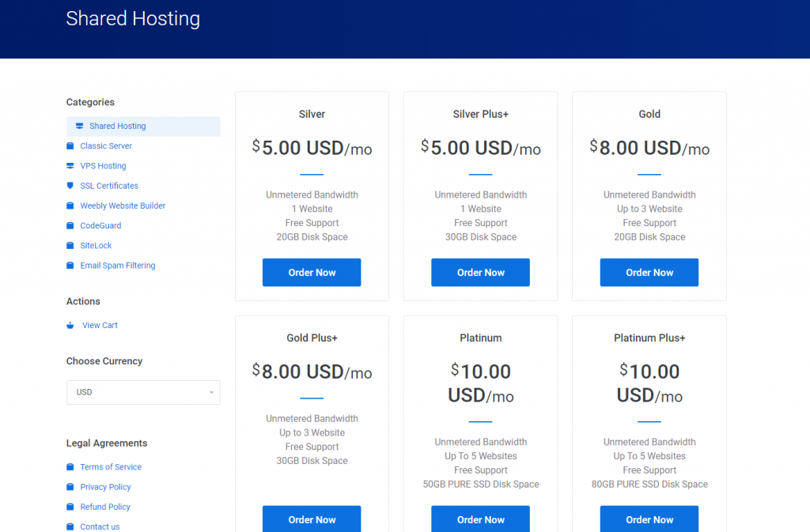Click the Silver Plus+ plan title
810x532 pixels.
coord(480,114)
